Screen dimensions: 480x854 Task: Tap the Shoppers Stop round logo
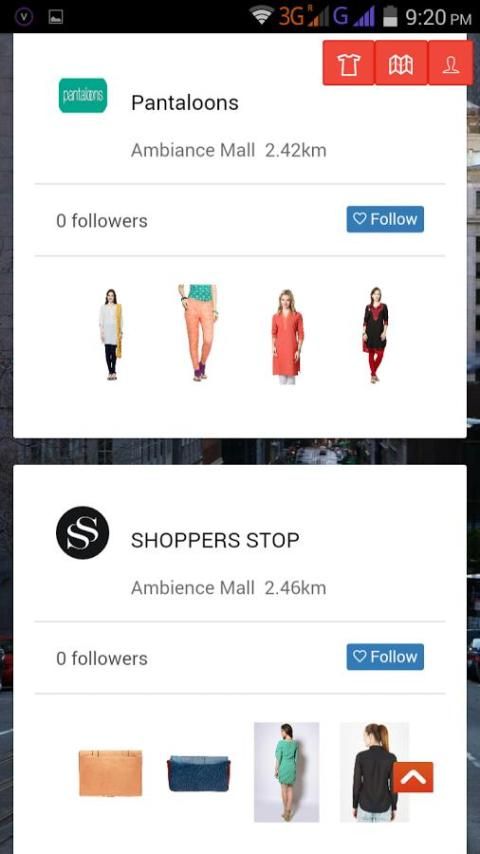82,532
